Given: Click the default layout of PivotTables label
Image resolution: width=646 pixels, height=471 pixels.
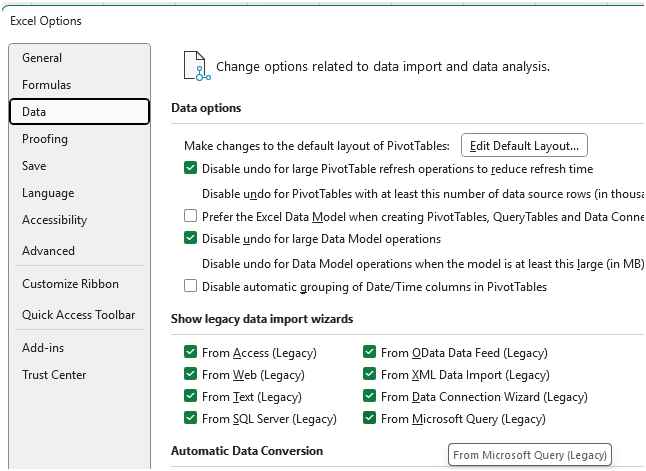Looking at the screenshot, I should 317,146.
